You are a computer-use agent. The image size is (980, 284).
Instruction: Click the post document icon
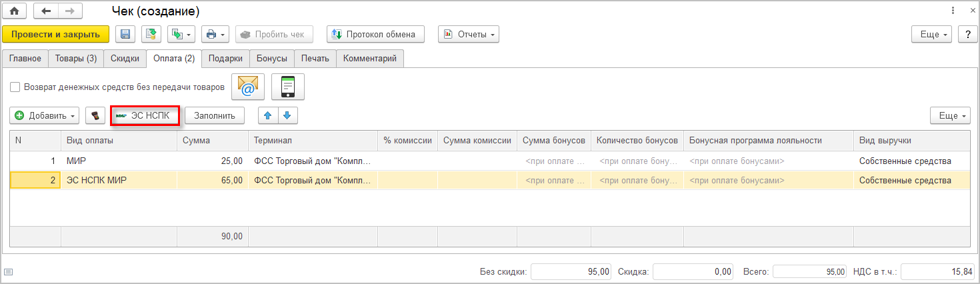(151, 34)
